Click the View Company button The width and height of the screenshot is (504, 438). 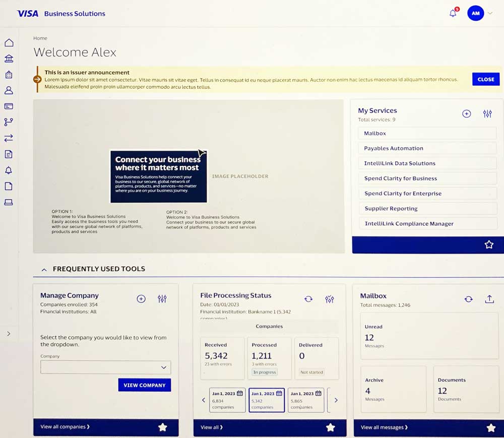(145, 385)
